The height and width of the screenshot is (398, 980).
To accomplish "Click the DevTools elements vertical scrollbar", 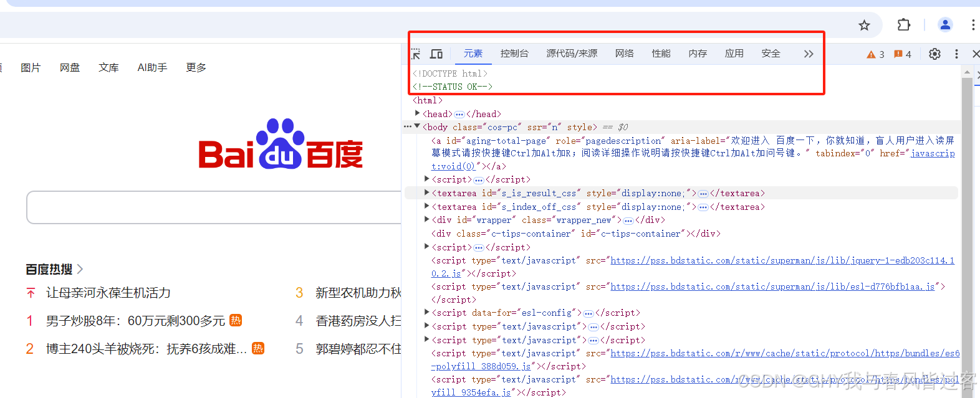I will 967,237.
